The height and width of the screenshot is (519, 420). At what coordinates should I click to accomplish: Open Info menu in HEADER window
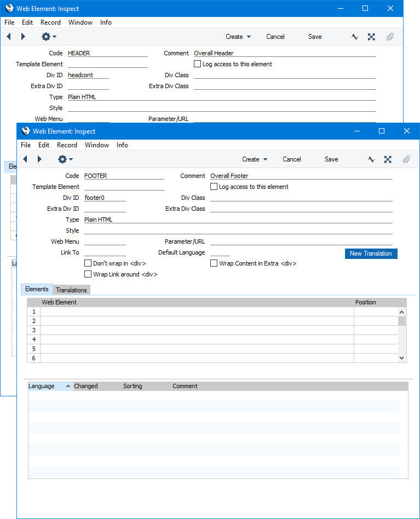pyautogui.click(x=106, y=22)
